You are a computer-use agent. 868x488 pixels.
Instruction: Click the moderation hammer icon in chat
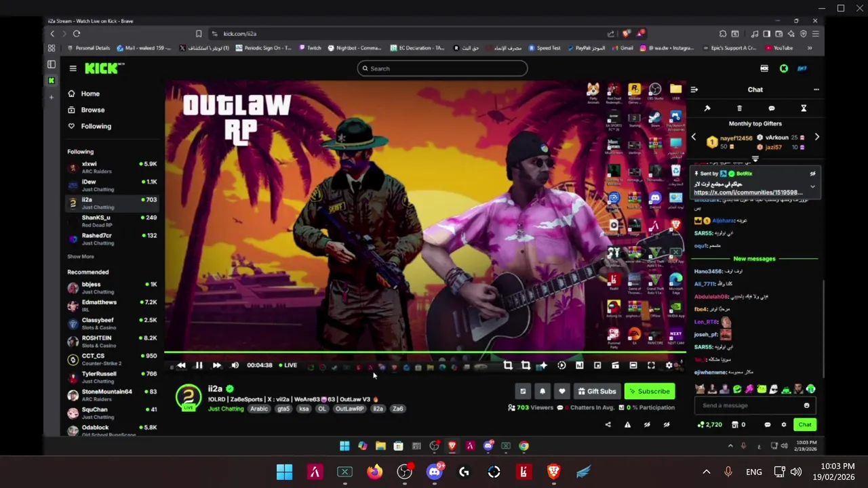click(707, 108)
